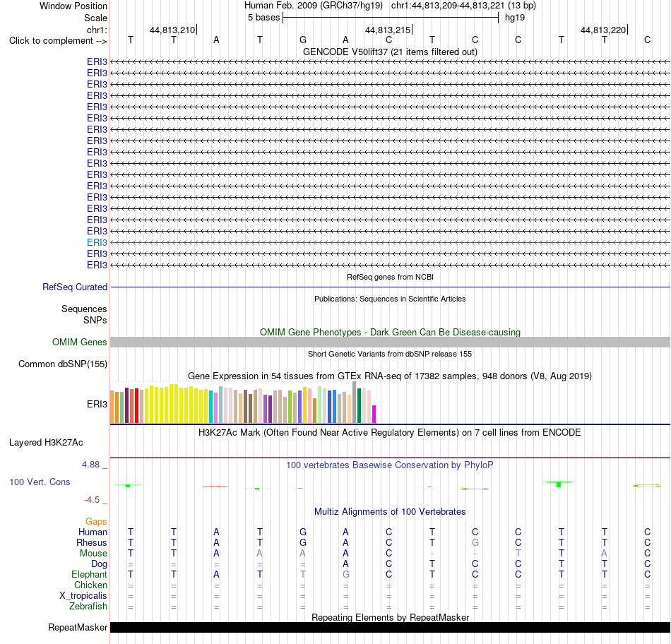Image resolution: width=671 pixels, height=644 pixels.
Task: Click the Publications: Sequences in Scientific Articles title
Action: coord(390,299)
